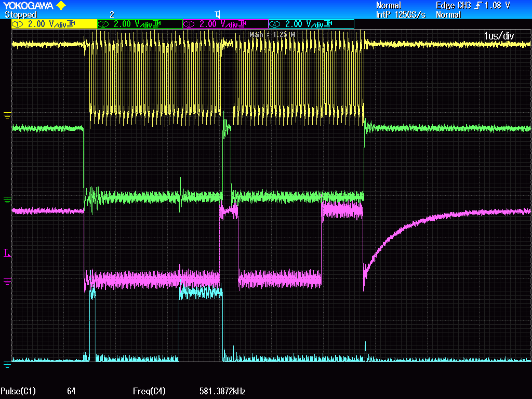Select the CH3 magenta ground level marker
The width and height of the screenshot is (532, 399).
coord(7,281)
